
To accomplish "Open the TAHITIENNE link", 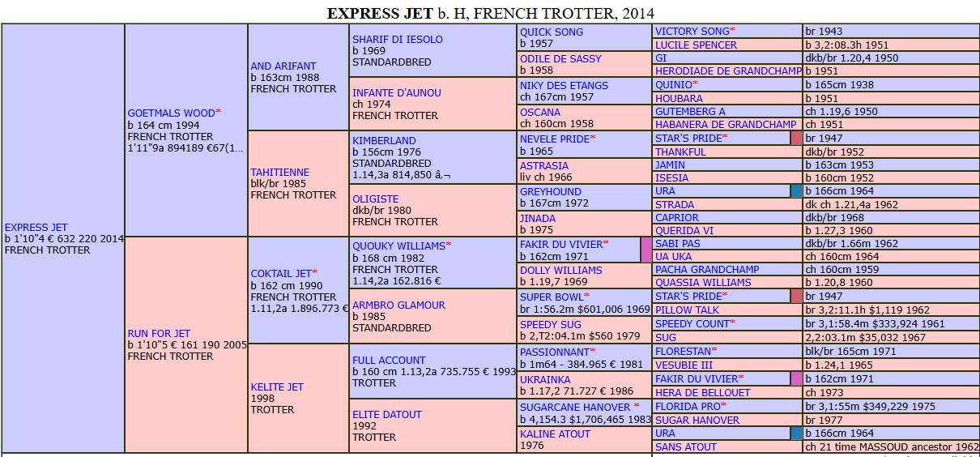I will point(279,172).
